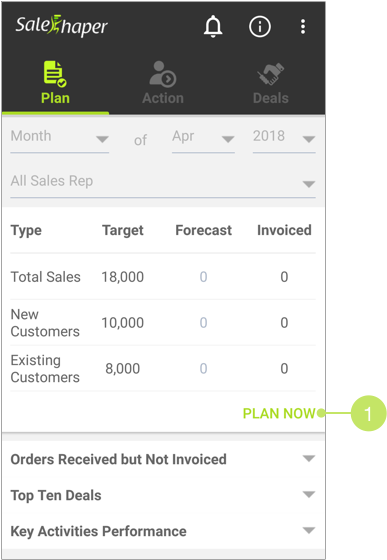Tap the info circle icon
The width and height of the screenshot is (387, 560).
[x=260, y=26]
